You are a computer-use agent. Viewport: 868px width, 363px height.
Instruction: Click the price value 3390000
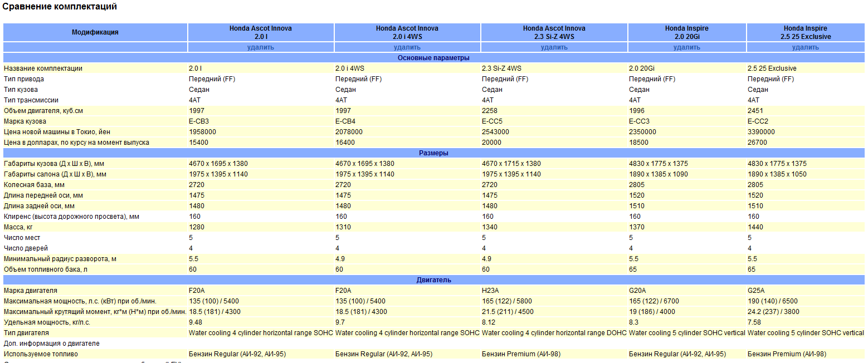pyautogui.click(x=761, y=132)
